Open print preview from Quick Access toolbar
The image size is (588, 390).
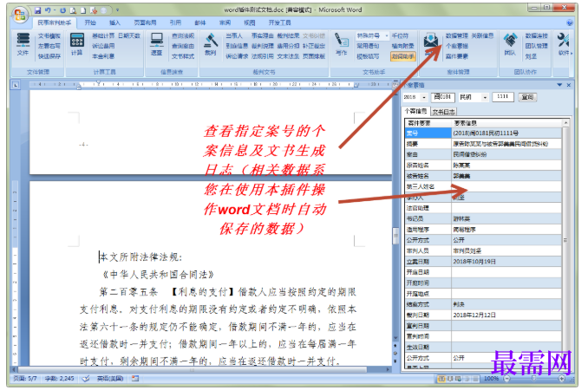coord(73,10)
